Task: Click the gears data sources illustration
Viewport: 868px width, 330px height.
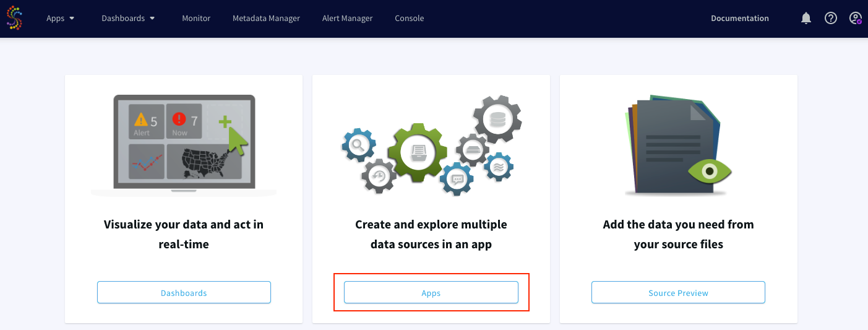Action: (432, 144)
